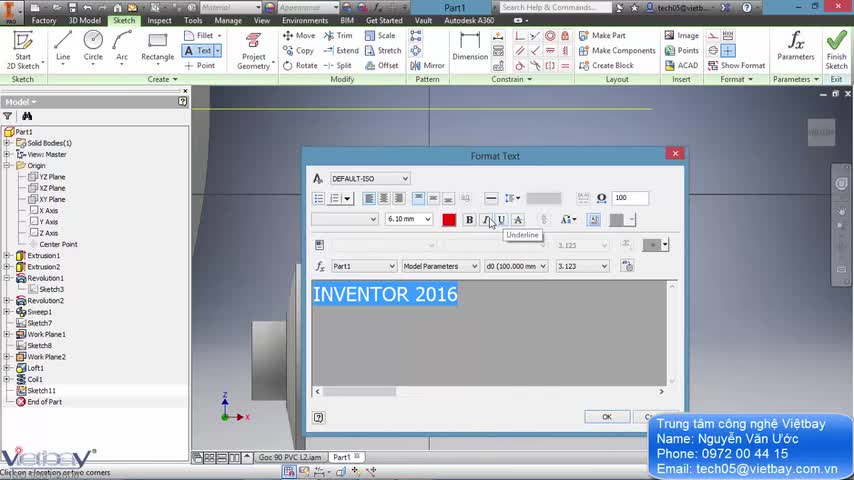Select the Circle sketch tool
Screen dimensions: 854x480
point(93,46)
